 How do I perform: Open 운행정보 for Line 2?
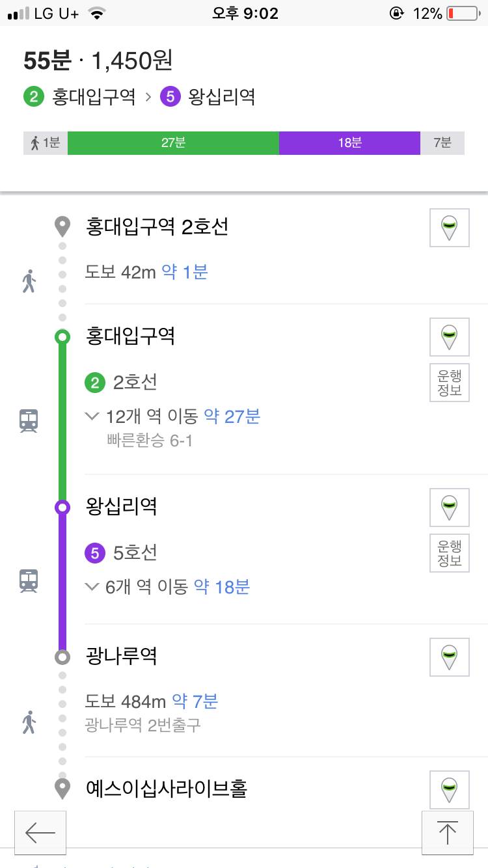(x=450, y=383)
